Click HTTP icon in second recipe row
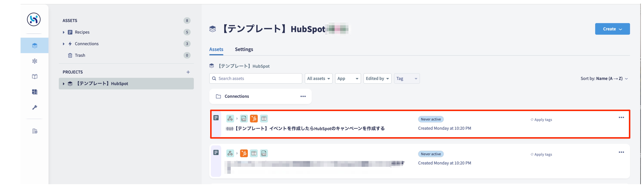This screenshot has height=188, width=644. (264, 153)
